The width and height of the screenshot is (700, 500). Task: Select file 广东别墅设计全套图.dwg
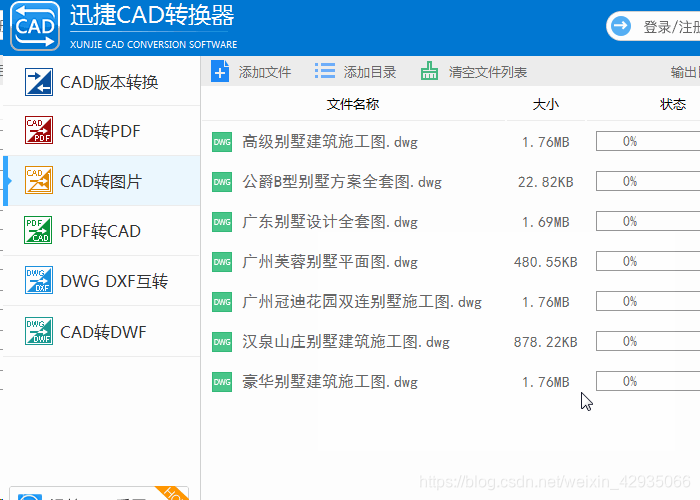(330, 222)
